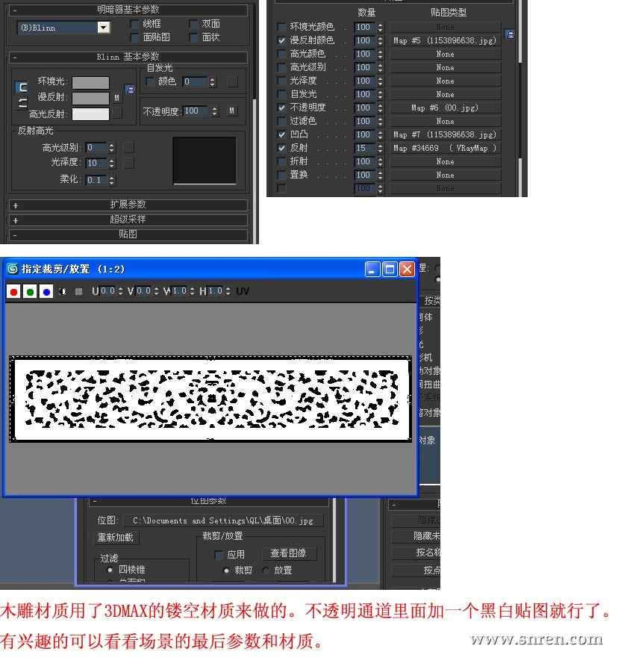Click the diffuse-specular lock icon
This screenshot has width=618, height=672.
pyautogui.click(x=22, y=103)
